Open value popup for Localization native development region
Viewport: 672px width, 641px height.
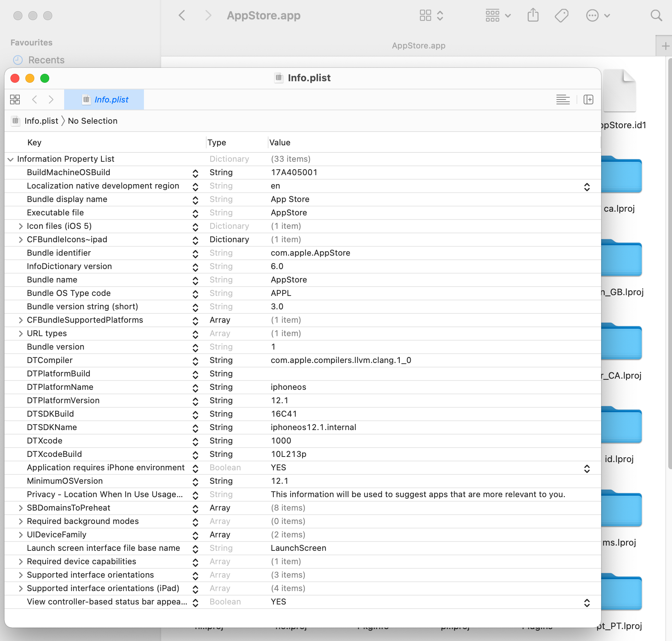587,187
